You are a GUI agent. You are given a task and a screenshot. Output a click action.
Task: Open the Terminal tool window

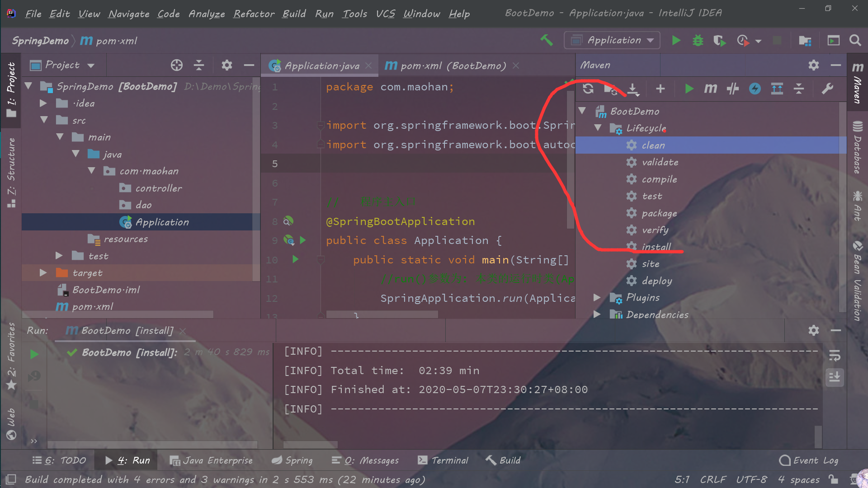[x=443, y=460]
